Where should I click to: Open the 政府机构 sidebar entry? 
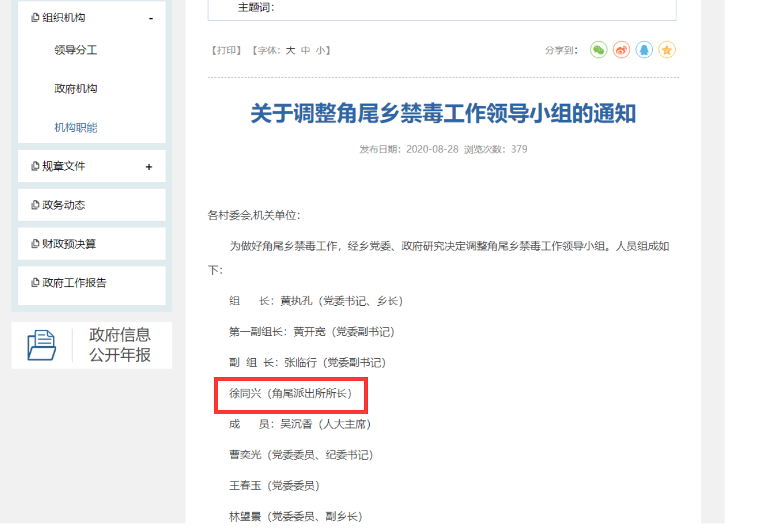point(75,89)
